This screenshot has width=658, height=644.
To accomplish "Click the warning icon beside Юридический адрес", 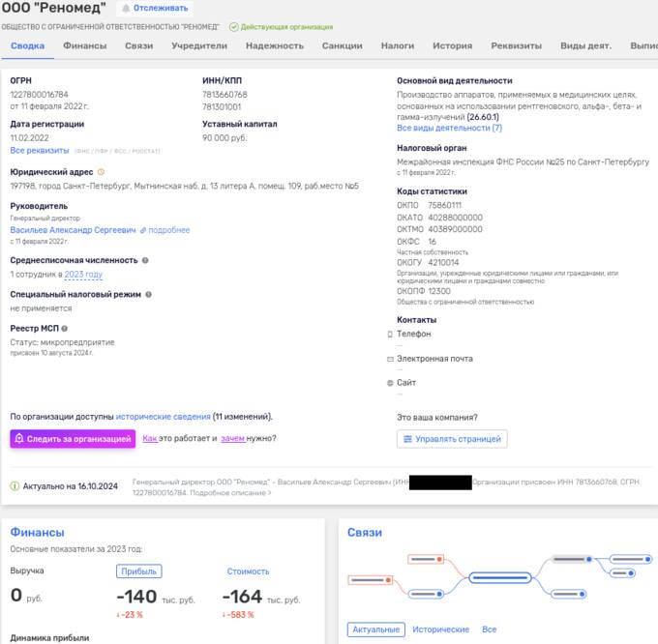I will [101, 172].
